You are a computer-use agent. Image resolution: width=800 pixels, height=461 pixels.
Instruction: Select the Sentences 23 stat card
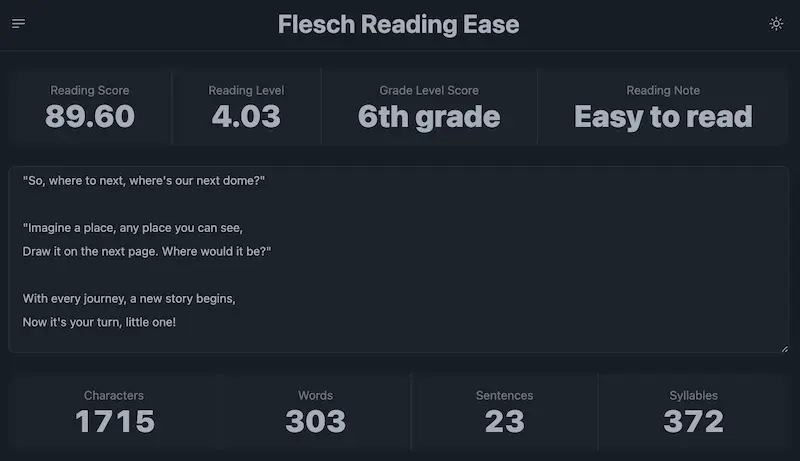[505, 412]
